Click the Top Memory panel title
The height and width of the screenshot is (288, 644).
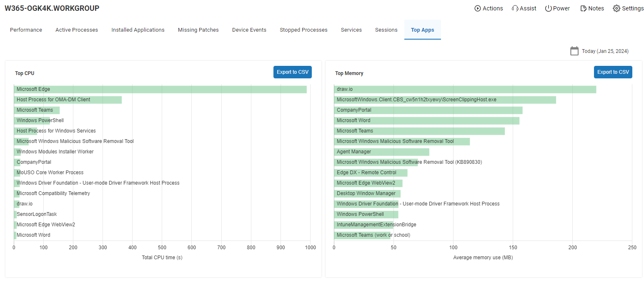tap(349, 73)
